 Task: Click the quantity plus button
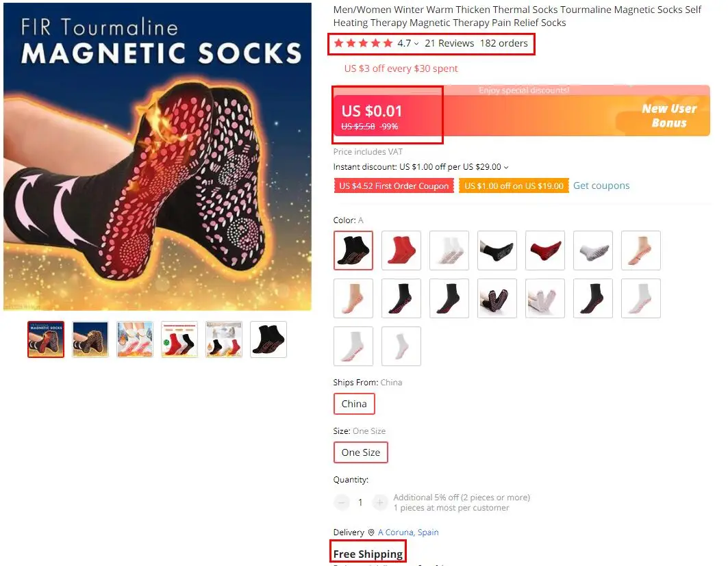380,503
